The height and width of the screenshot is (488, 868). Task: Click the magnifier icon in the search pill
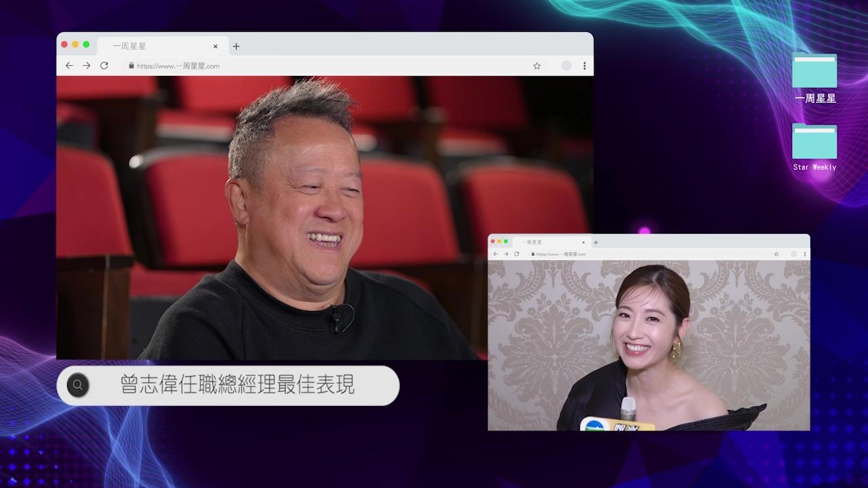(x=78, y=386)
